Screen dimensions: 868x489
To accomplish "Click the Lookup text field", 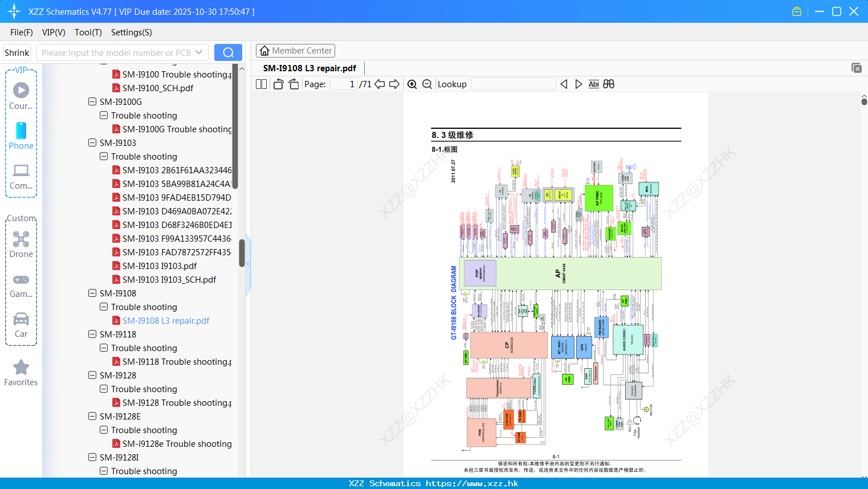I will pyautogui.click(x=514, y=84).
